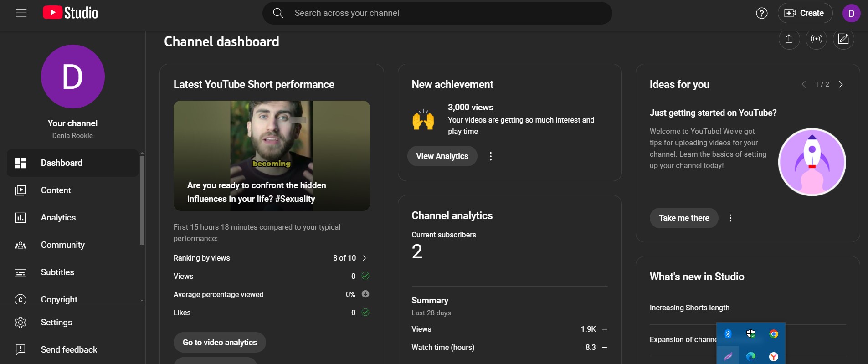The height and width of the screenshot is (364, 868).
Task: Click the Go live broadcast icon
Action: pos(816,39)
